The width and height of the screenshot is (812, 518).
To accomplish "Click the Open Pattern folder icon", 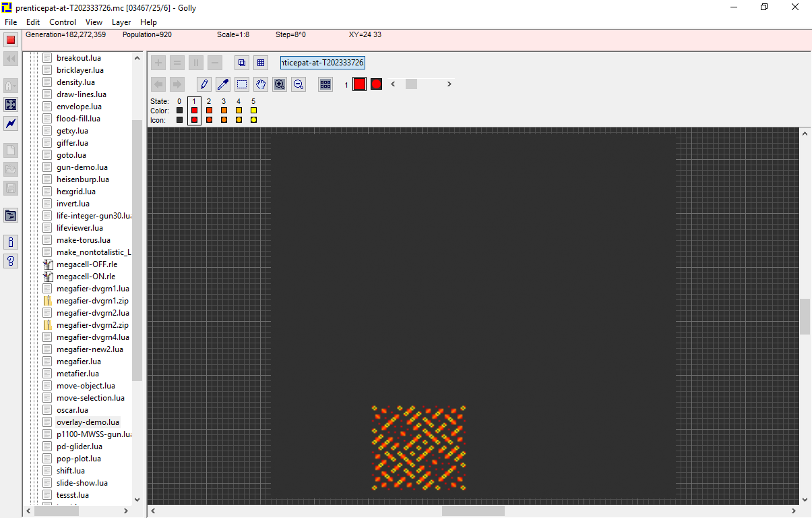I will 11,169.
